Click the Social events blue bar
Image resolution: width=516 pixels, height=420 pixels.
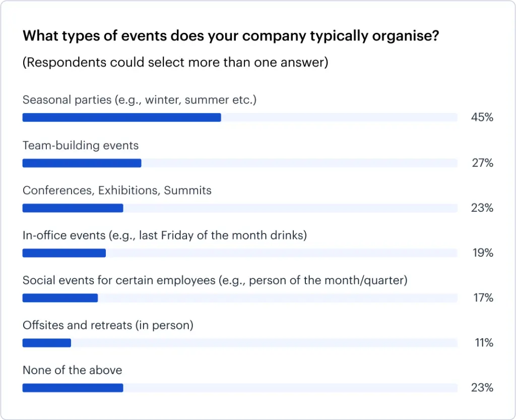click(x=60, y=298)
